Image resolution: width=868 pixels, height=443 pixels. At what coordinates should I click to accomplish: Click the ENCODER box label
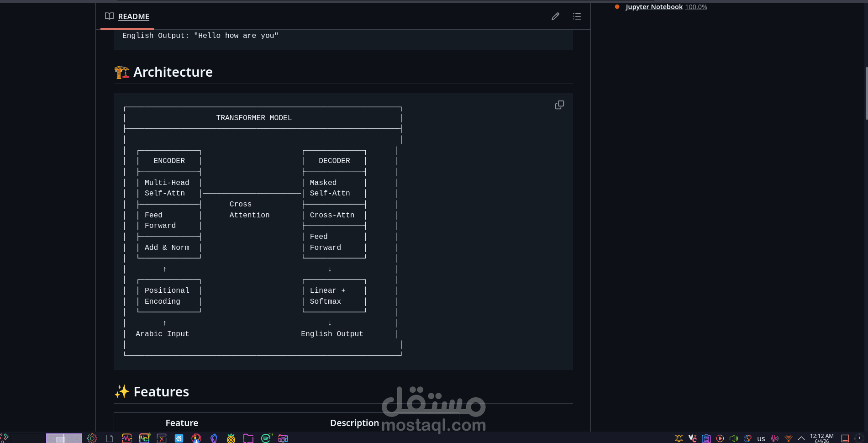(x=169, y=161)
